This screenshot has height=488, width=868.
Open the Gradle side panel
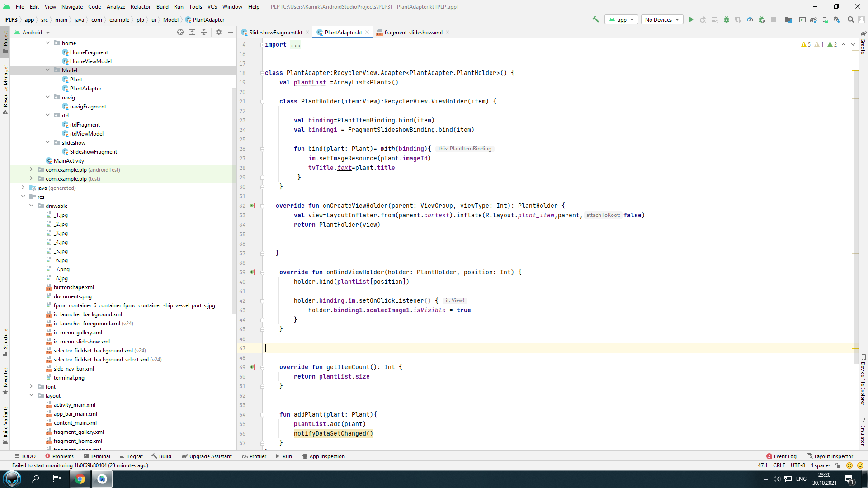[863, 43]
